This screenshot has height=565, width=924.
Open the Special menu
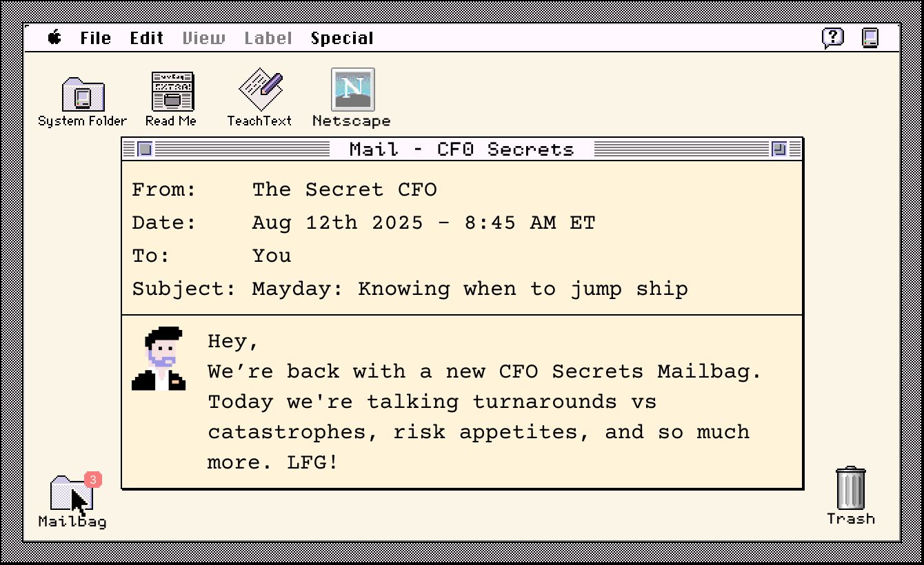tap(342, 38)
